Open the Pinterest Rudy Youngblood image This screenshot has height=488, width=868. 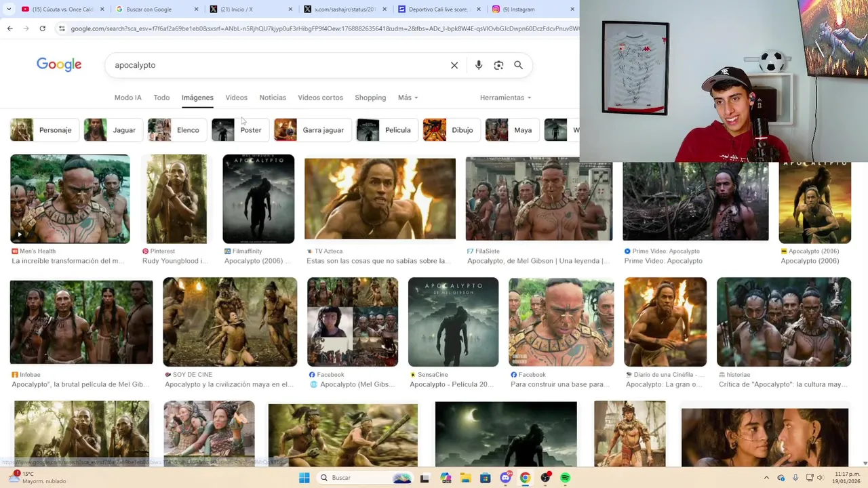click(176, 199)
